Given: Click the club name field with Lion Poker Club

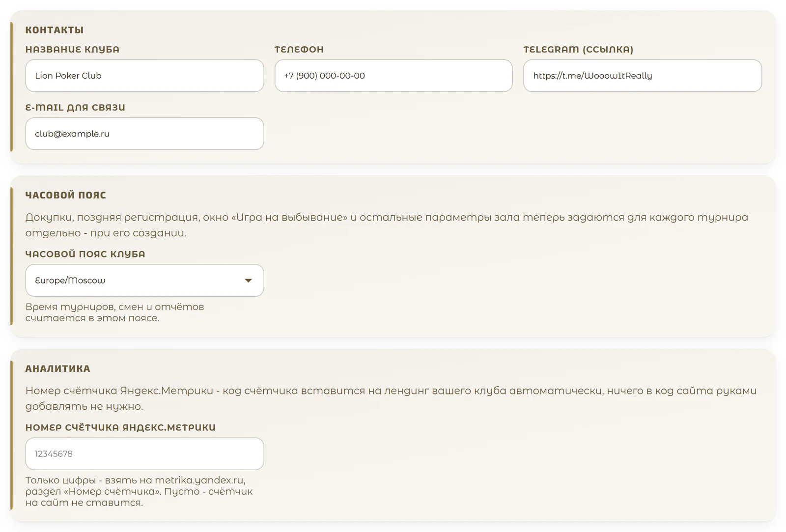Looking at the screenshot, I should coord(144,76).
